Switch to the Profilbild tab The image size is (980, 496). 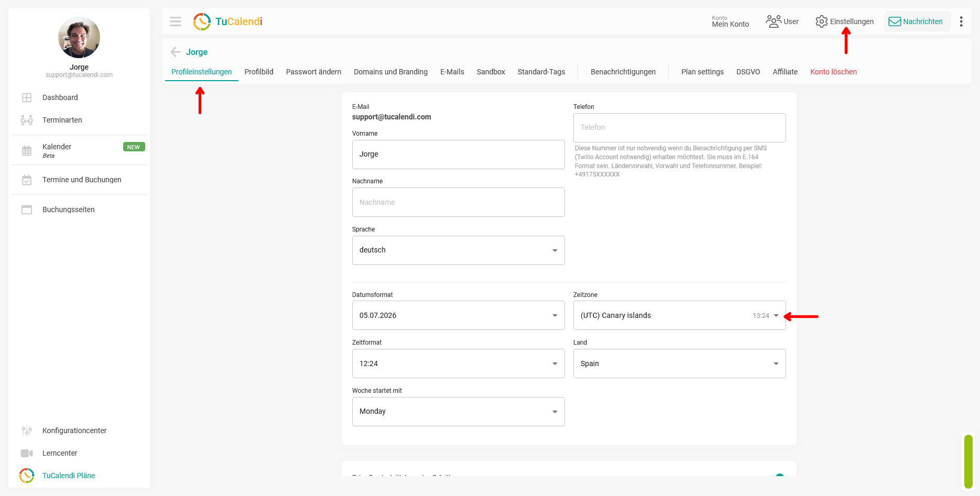pos(259,72)
